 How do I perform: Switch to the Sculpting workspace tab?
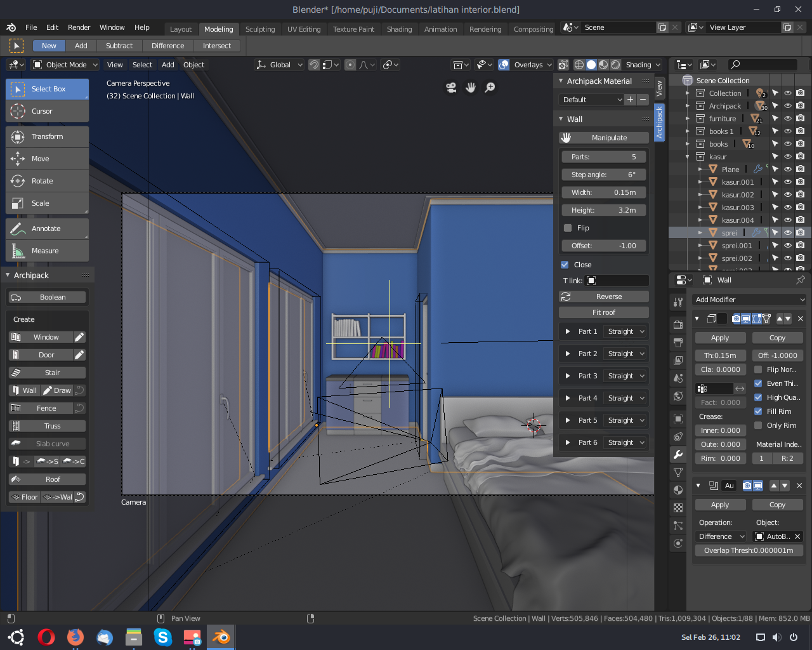260,29
